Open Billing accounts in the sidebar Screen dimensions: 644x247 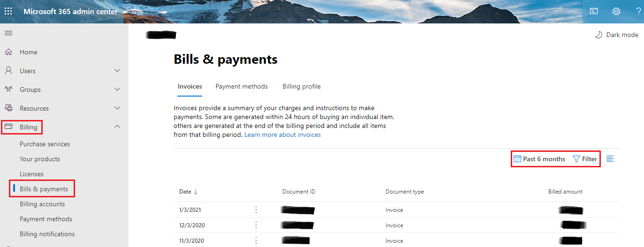coord(42,204)
